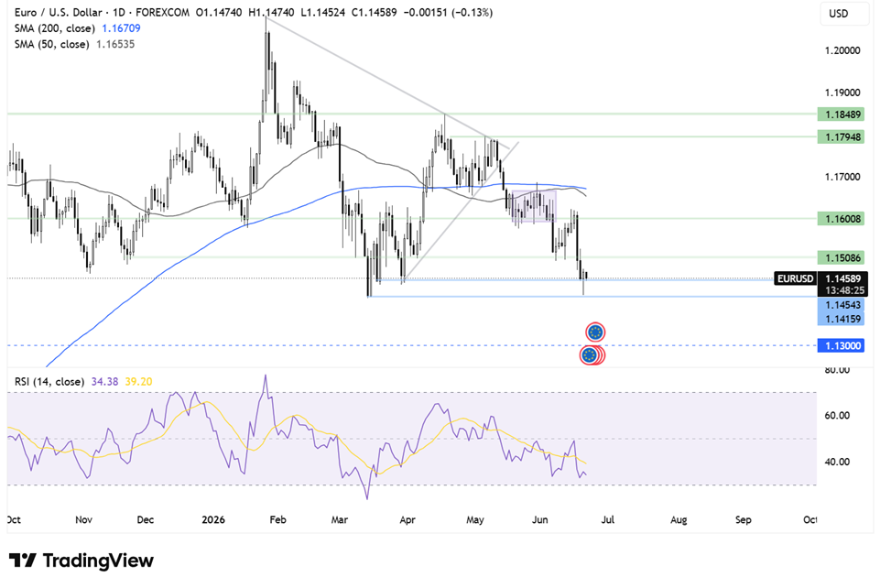This screenshot has height=588, width=891.
Task: Click the 1.14159 support level label
Action: (x=841, y=319)
